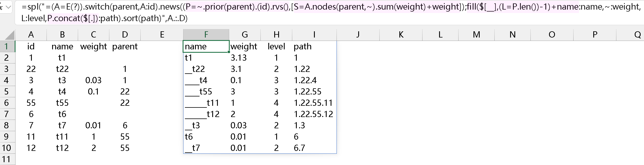Select column A header

point(31,35)
